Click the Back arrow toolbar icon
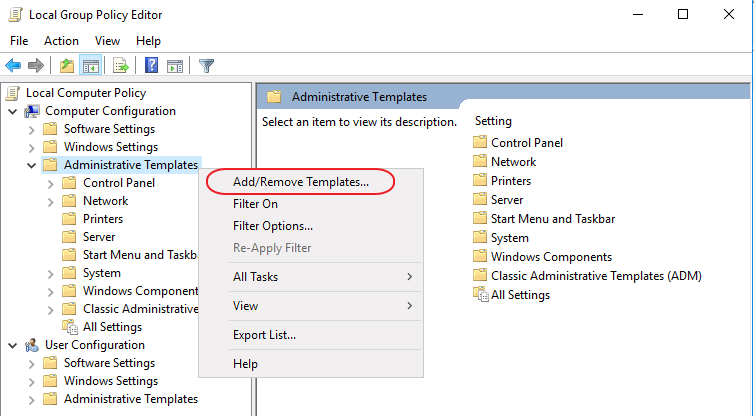 (13, 66)
